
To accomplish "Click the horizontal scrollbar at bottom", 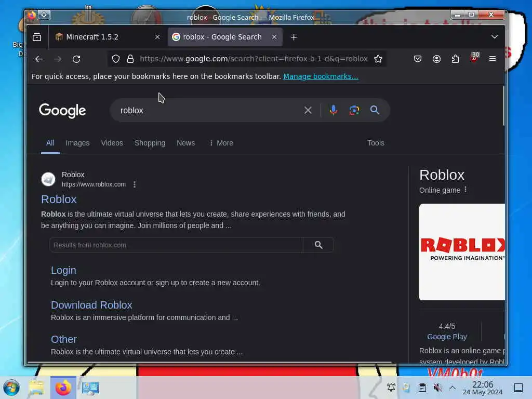I will [x=209, y=362].
